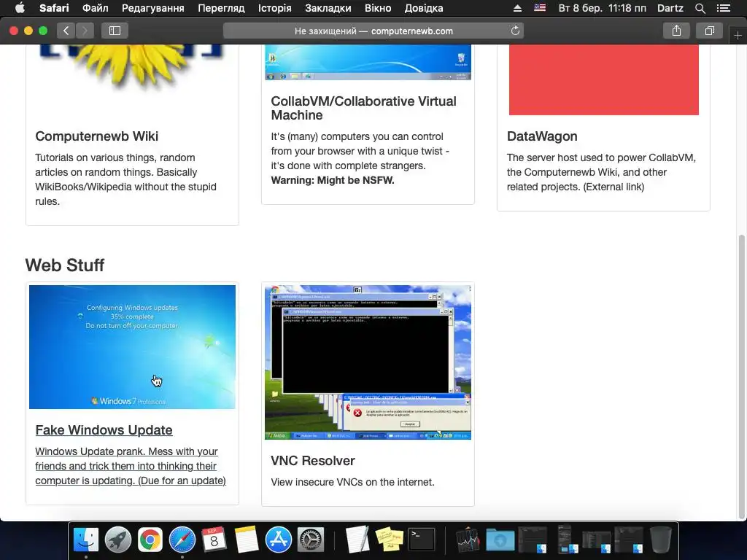Open Spotlight search magnifier

tap(700, 8)
